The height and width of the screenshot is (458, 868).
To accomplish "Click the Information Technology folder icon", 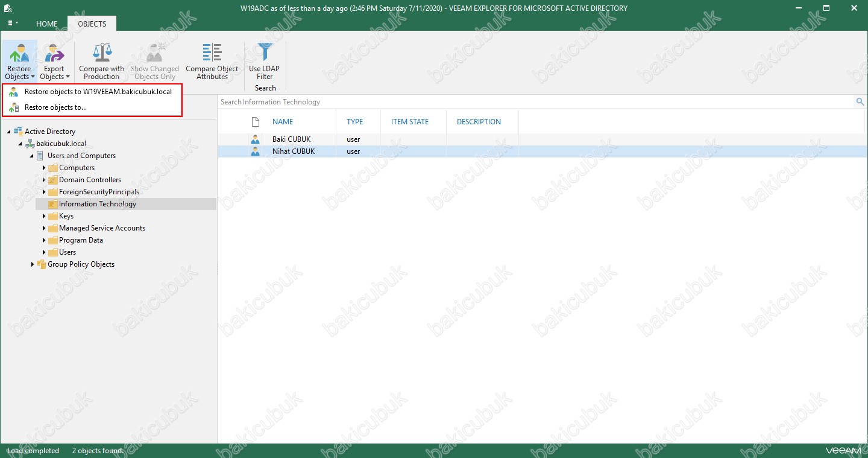I will point(52,204).
